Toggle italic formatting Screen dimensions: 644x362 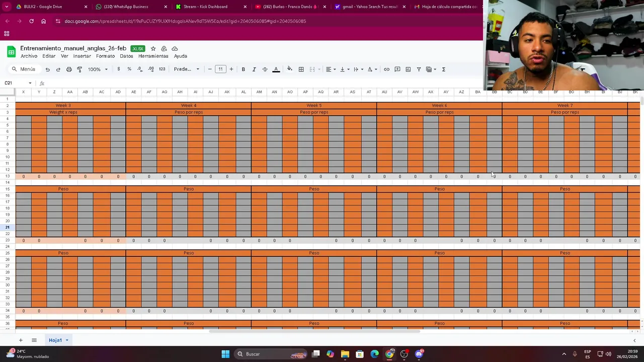pyautogui.click(x=254, y=69)
